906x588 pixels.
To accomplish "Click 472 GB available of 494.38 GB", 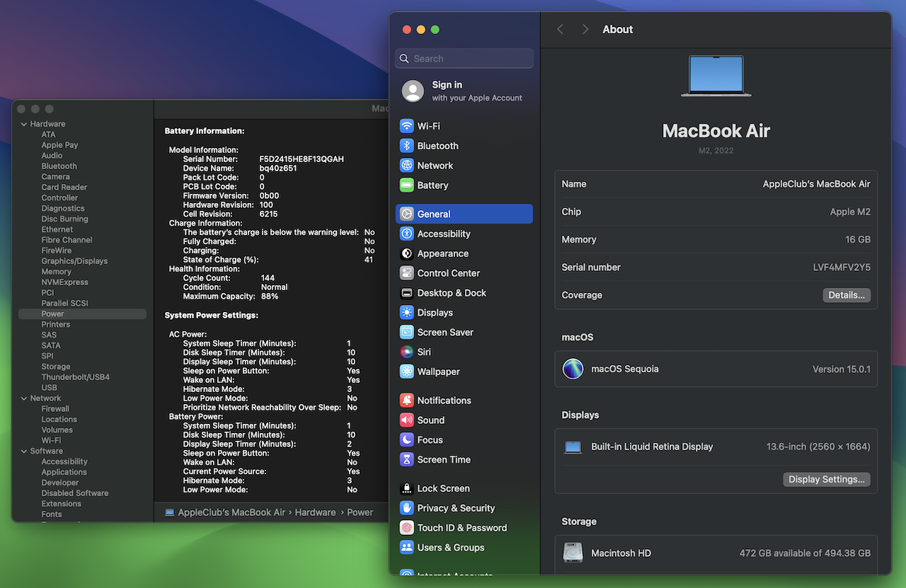I will click(805, 553).
